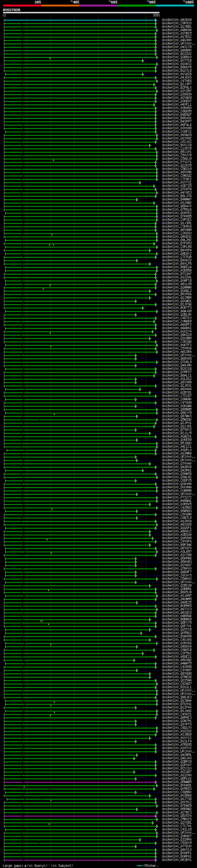Click hit label UniRef100_Q4KBH0

coord(177,50)
